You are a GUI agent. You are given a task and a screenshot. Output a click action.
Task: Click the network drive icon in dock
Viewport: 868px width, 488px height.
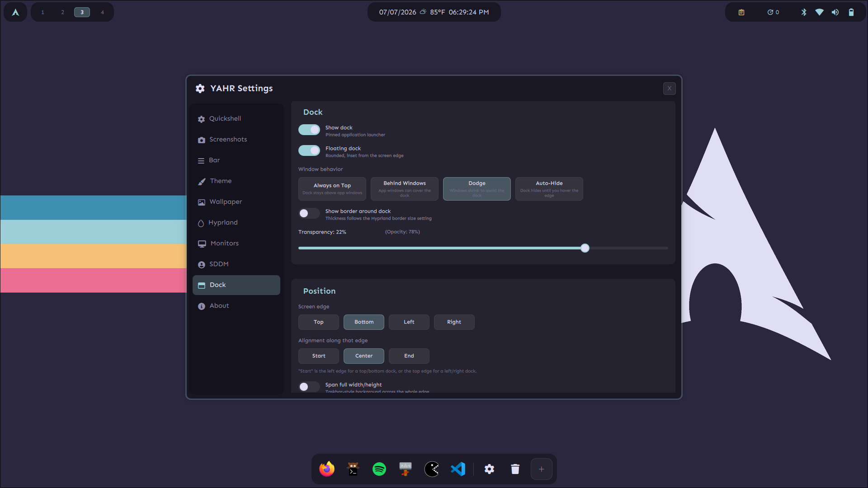[x=406, y=469]
